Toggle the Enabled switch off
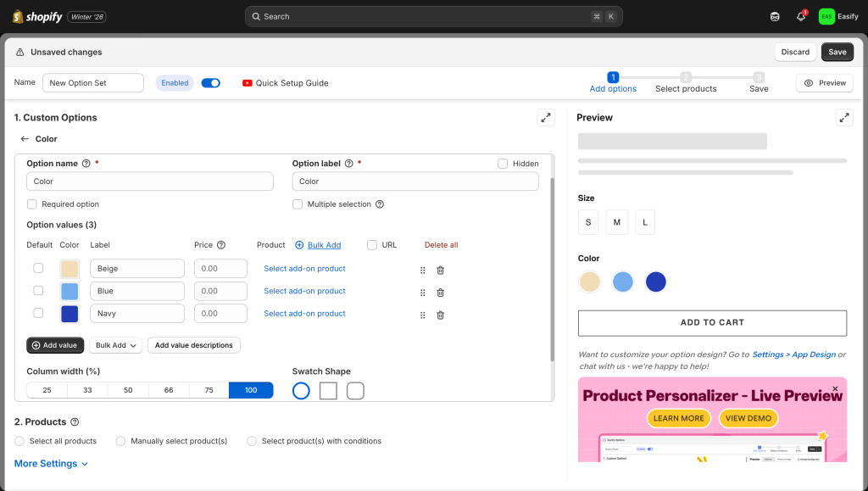 point(210,83)
